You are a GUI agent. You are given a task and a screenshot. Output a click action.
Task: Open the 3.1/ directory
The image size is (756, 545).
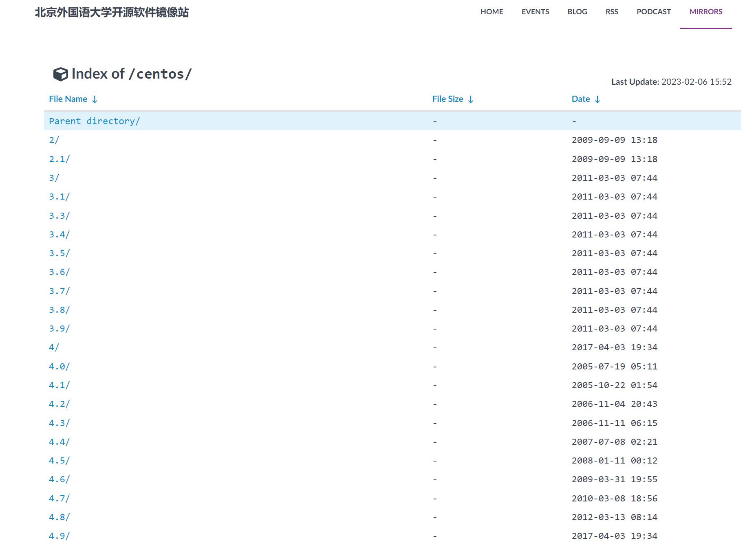60,197
